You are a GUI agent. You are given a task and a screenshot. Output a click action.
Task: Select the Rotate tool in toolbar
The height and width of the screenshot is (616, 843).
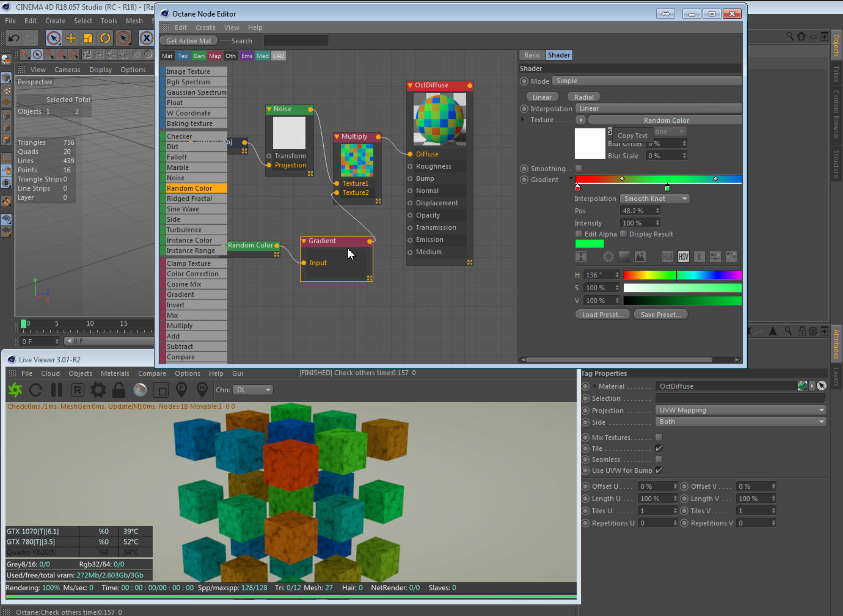(x=105, y=38)
